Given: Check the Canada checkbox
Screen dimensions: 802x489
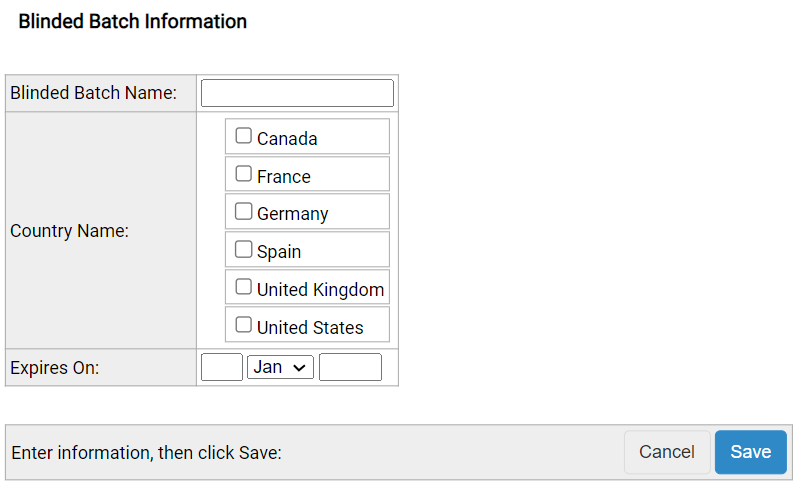Looking at the screenshot, I should [x=243, y=136].
